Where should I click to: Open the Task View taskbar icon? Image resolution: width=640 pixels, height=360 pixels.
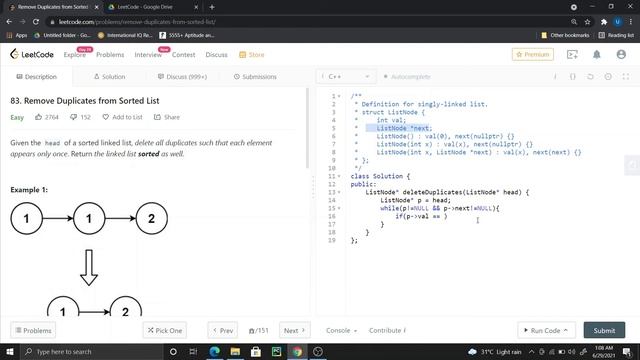click(x=193, y=351)
